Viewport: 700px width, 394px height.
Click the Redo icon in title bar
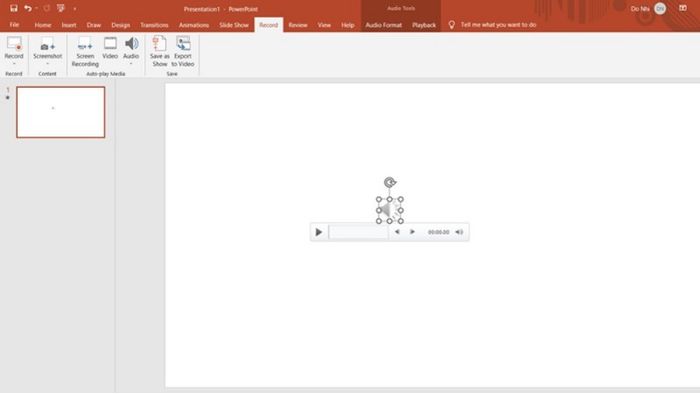pos(46,8)
